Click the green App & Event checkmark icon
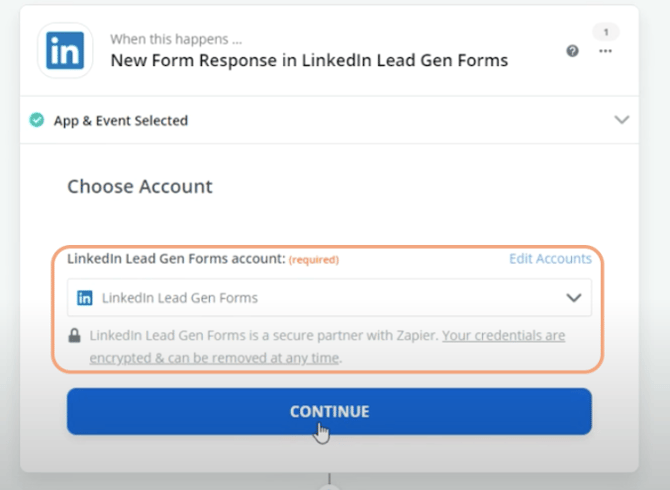Screen dimensions: 670x490 click(x=37, y=120)
